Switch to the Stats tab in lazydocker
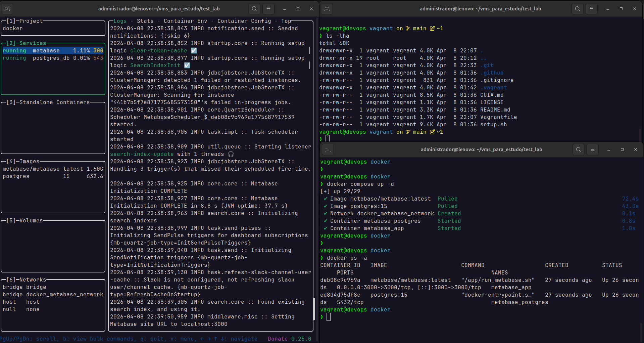Screen dimensions: 644x343 [145, 21]
